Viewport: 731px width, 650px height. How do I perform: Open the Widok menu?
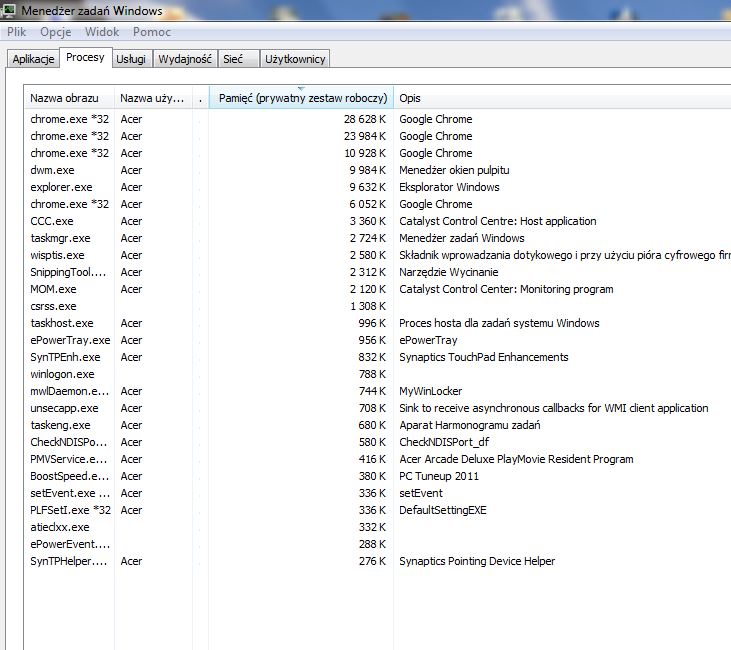point(102,32)
